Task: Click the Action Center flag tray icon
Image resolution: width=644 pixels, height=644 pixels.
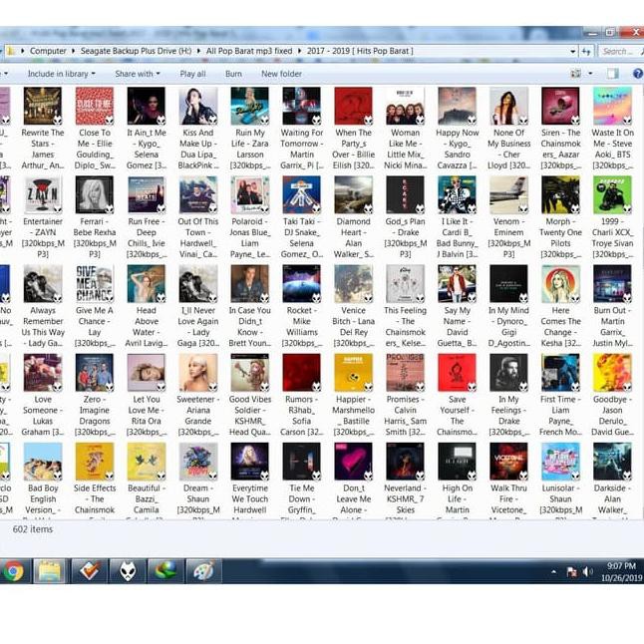Action: (572, 572)
